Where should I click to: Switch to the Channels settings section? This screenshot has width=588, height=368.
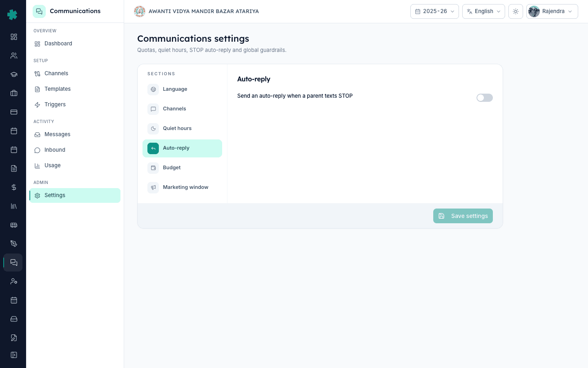[182, 109]
